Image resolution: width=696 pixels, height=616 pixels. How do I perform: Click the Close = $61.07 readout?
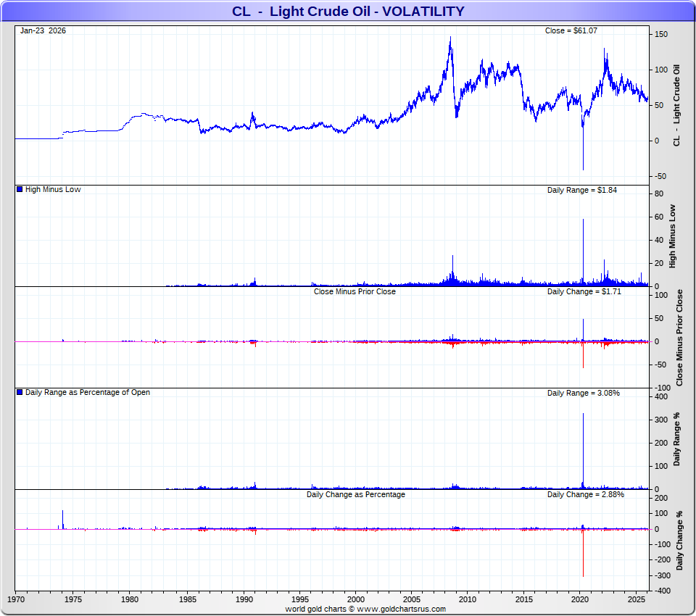pos(571,31)
